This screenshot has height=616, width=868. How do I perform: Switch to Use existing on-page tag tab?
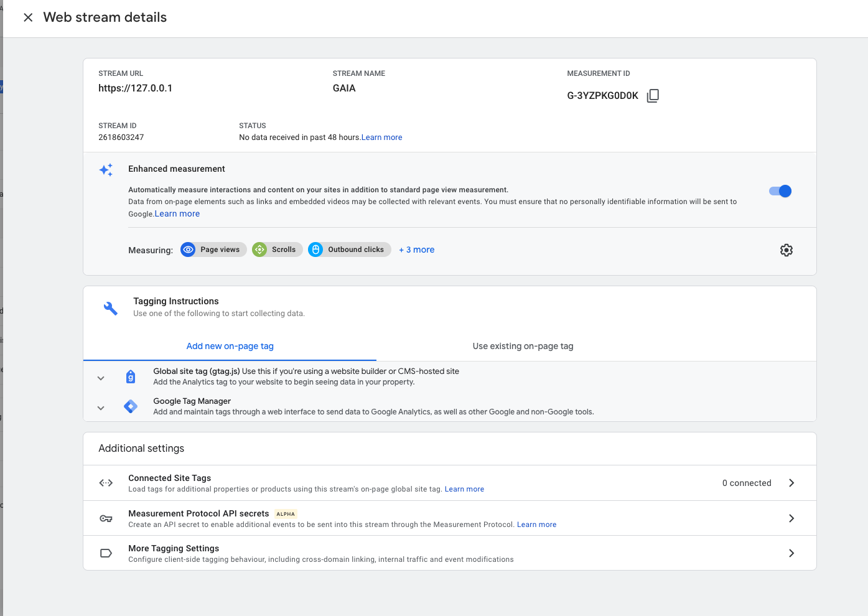[523, 346]
